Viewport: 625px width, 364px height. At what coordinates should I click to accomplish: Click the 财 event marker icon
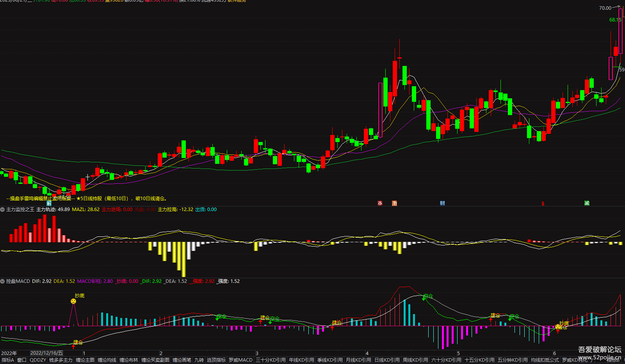442,203
